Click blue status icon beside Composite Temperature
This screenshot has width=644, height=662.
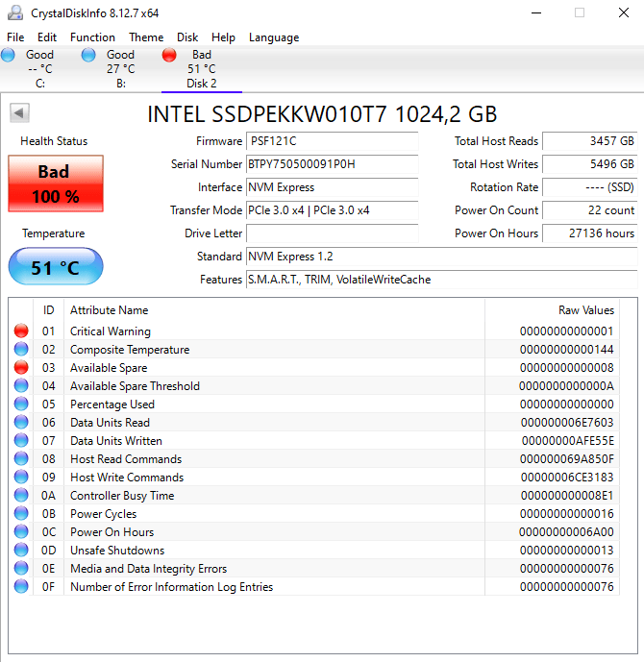point(21,350)
